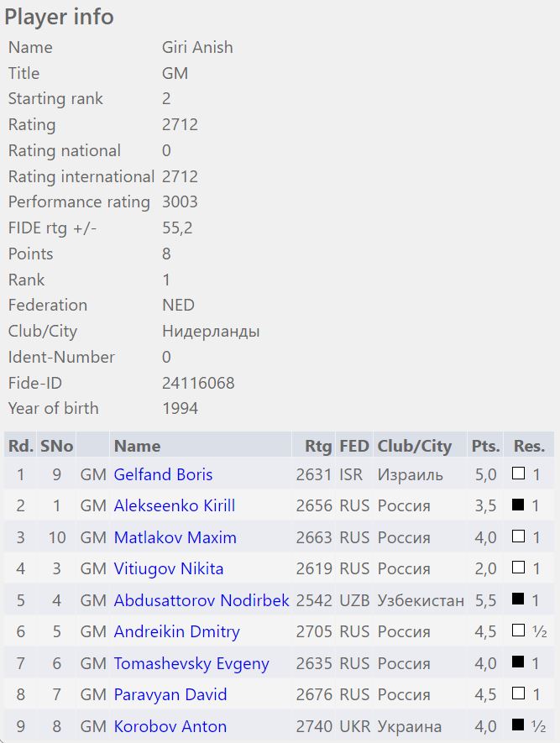Open the Andreikin Dmitry link
Screen dimensions: 560x743
coord(176,631)
